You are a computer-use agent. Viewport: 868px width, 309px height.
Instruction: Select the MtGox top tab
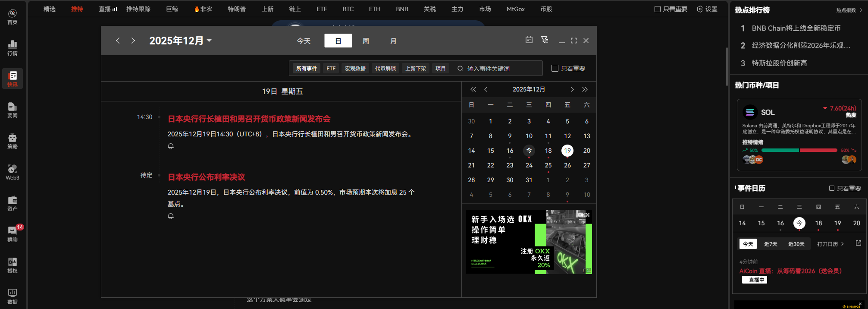[516, 9]
